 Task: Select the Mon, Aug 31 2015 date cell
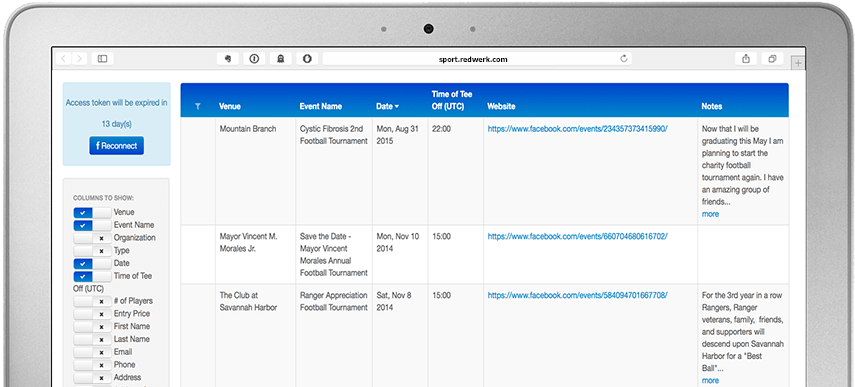point(400,171)
